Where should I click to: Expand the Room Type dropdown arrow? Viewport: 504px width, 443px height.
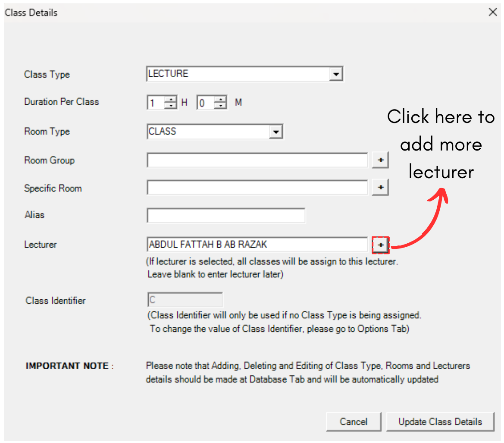pyautogui.click(x=275, y=132)
